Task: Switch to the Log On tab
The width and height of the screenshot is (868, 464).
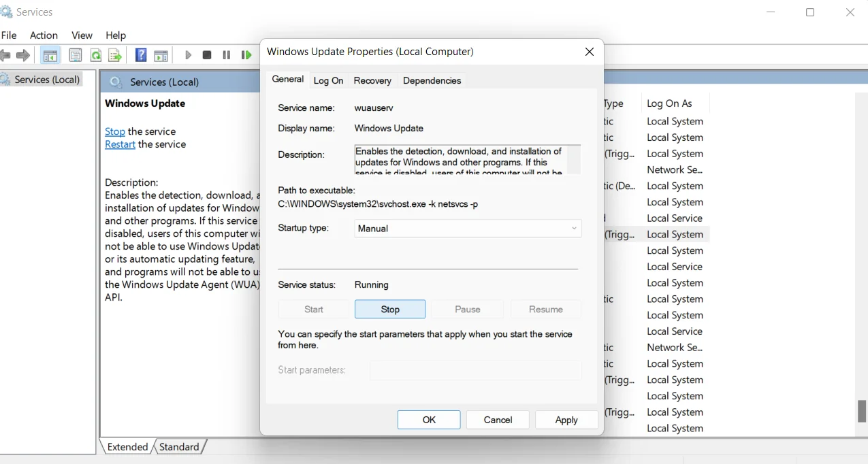Action: tap(328, 81)
